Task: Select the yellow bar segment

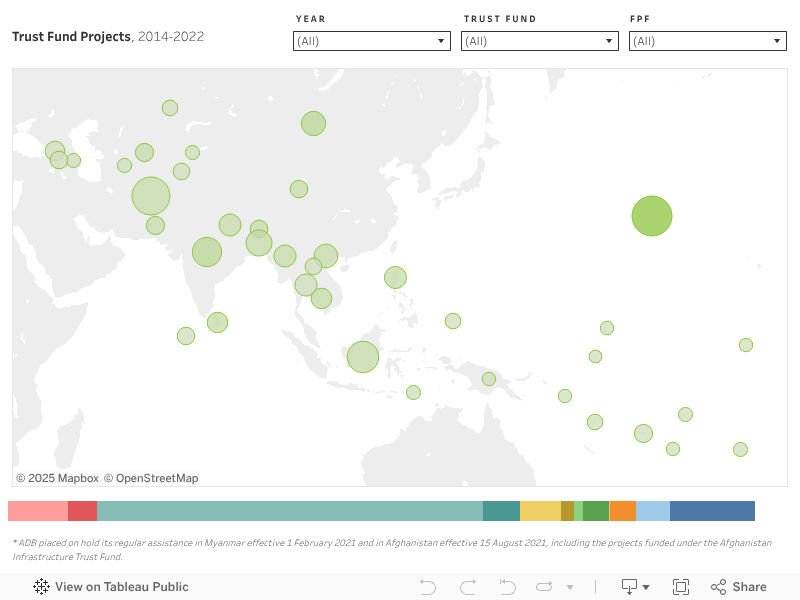Action: pos(540,511)
